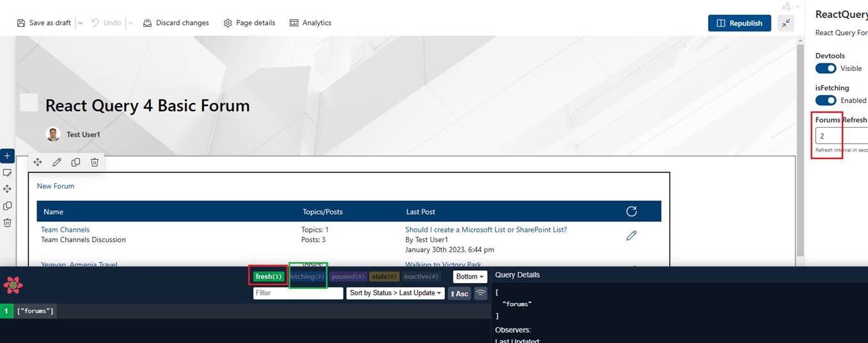Click the collapse edit pane icon near Republish
Viewport: 868px width, 343px height.
(x=786, y=23)
